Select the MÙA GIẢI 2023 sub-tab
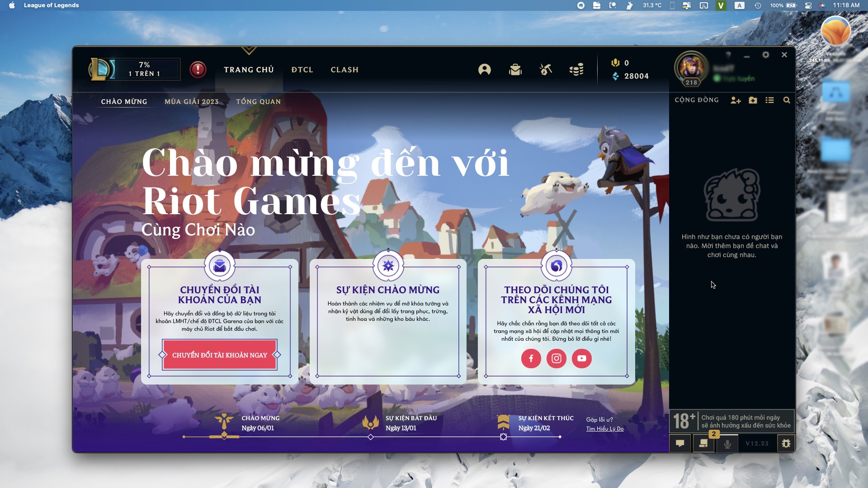Image resolution: width=868 pixels, height=488 pixels. coord(191,102)
